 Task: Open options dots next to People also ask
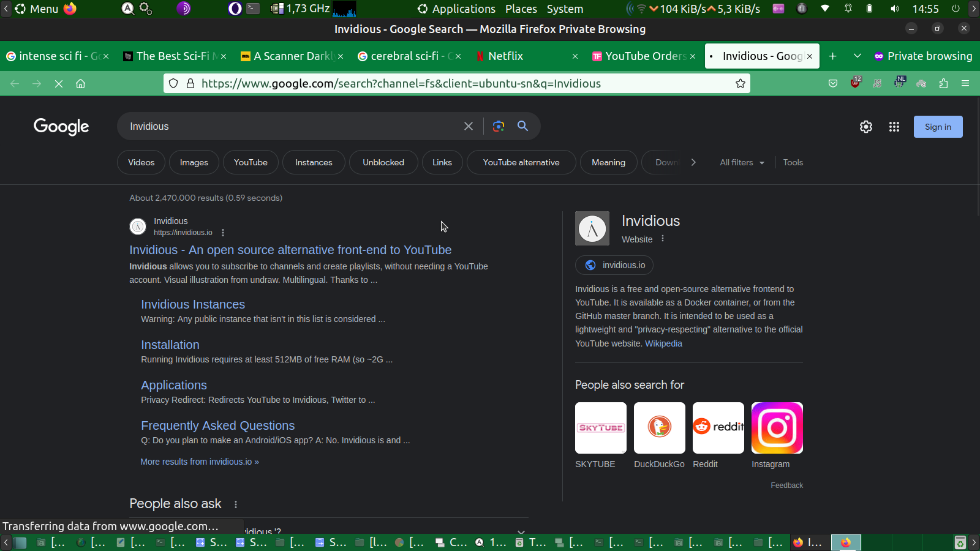[236, 504]
